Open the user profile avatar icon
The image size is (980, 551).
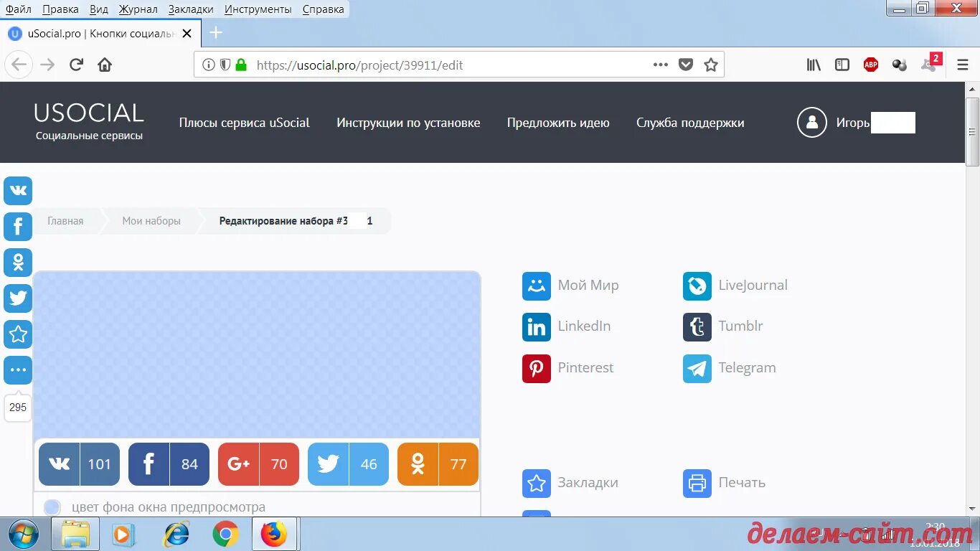click(812, 122)
